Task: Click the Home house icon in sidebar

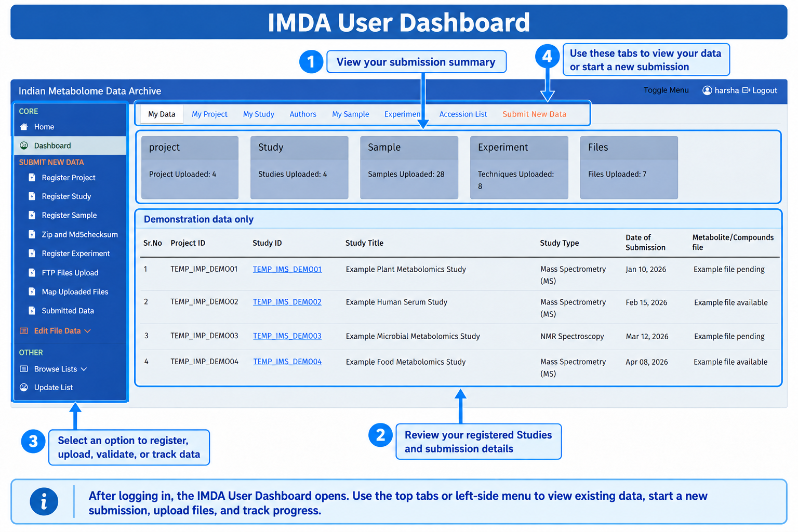Action: pyautogui.click(x=23, y=127)
